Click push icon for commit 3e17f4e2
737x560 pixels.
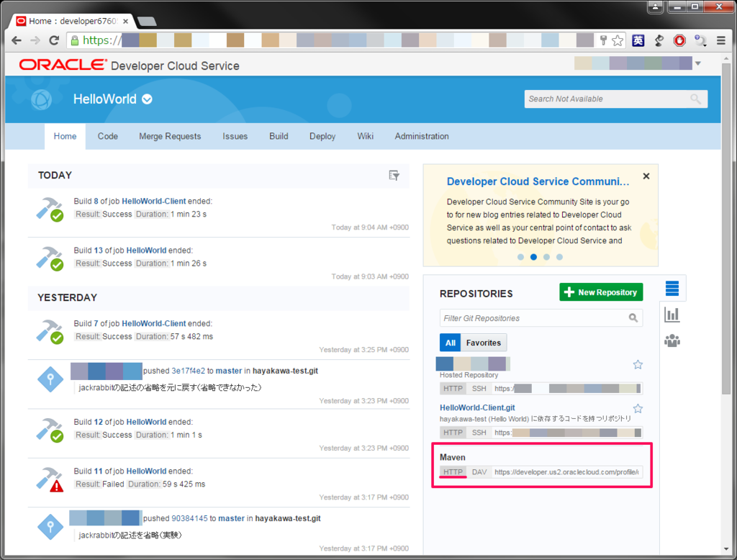tap(50, 379)
